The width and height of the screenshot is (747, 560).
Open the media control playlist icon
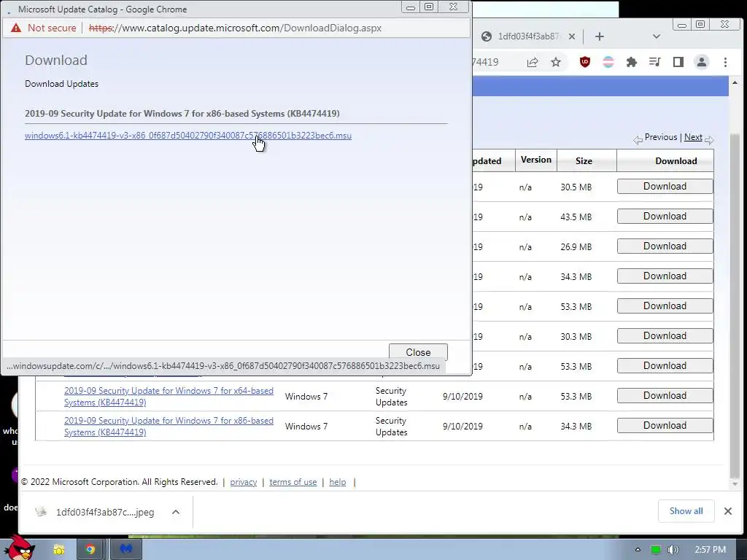click(x=654, y=62)
